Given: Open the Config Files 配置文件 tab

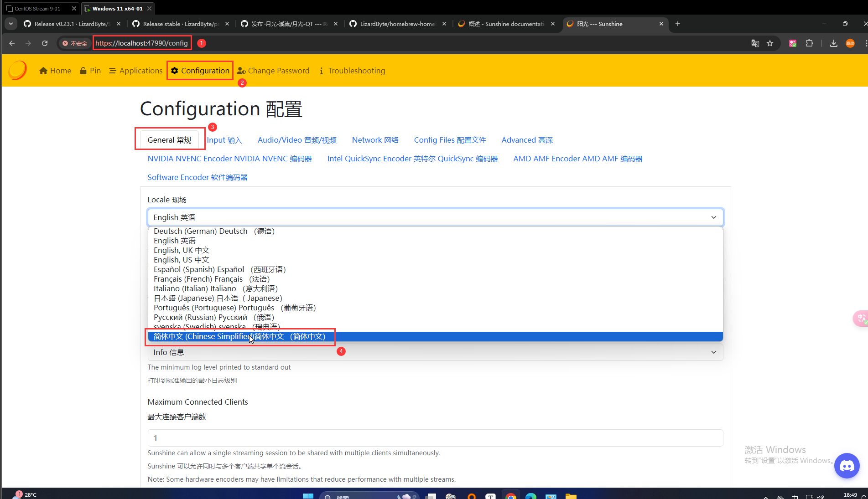Looking at the screenshot, I should (450, 140).
